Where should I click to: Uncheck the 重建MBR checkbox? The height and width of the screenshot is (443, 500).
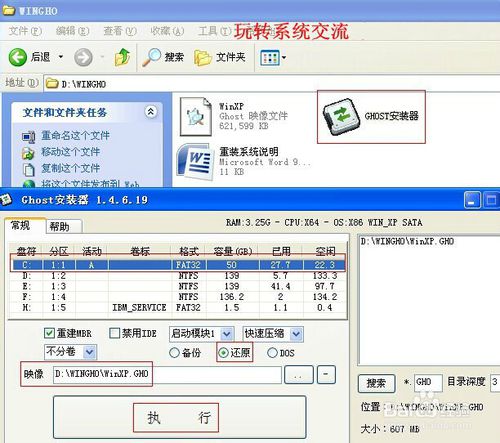click(x=49, y=333)
